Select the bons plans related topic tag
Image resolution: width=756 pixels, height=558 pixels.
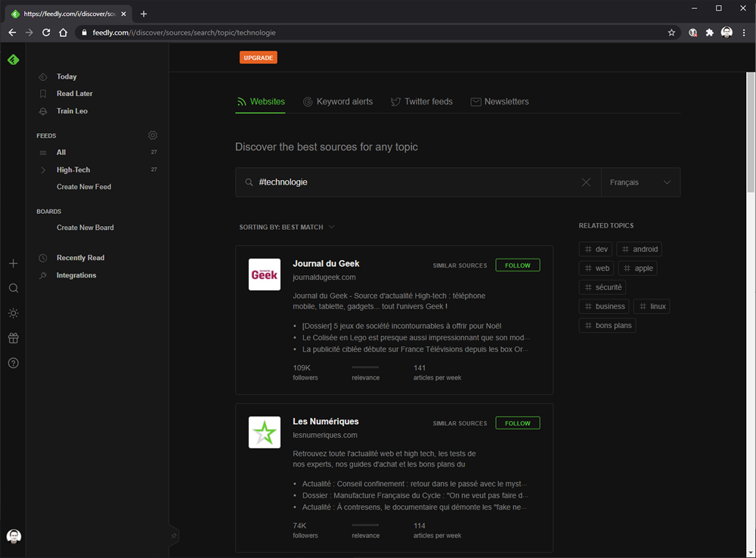608,326
